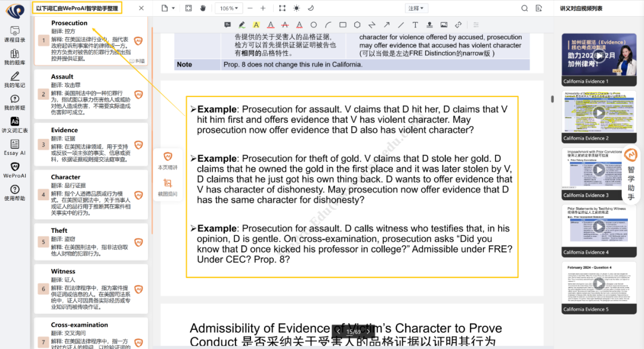Screen dimensions: 644x349
Task: Open the 106% zoom level dropdown
Action: coord(230,8)
